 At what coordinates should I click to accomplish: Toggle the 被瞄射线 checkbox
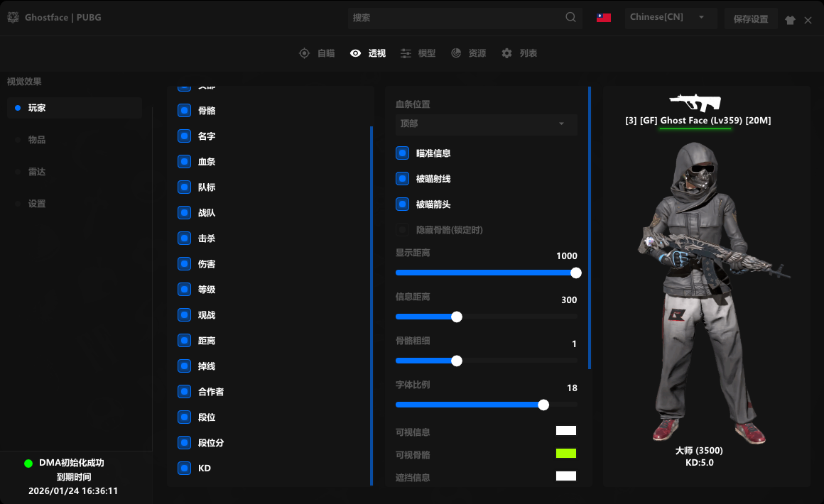[x=403, y=179]
